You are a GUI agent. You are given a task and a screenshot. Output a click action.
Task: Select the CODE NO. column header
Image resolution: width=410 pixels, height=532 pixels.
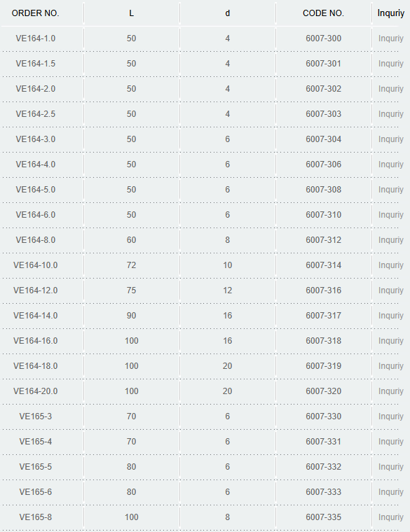(x=323, y=13)
